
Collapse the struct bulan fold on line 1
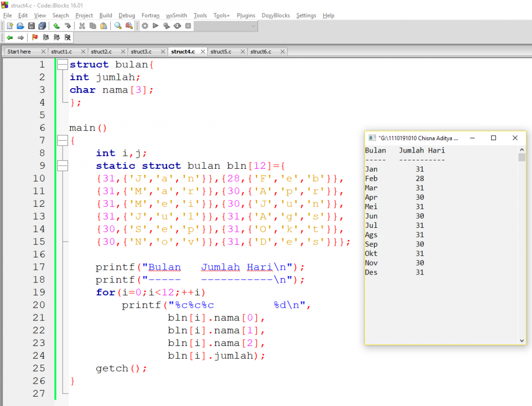(x=63, y=64)
